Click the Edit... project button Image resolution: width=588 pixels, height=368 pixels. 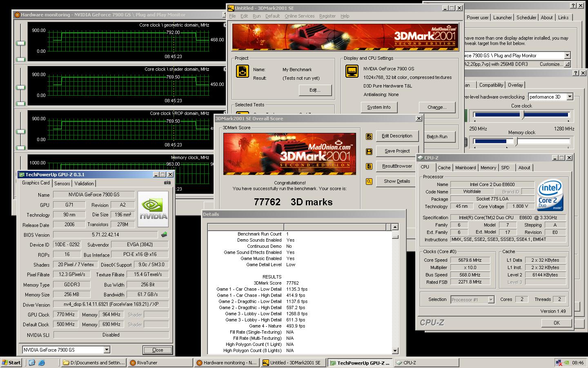315,90
